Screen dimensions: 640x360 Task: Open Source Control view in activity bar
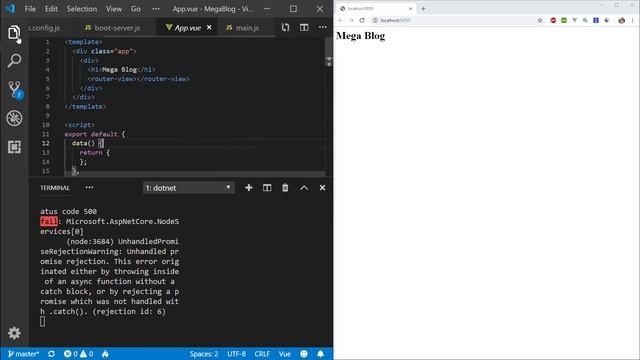pos(15,89)
